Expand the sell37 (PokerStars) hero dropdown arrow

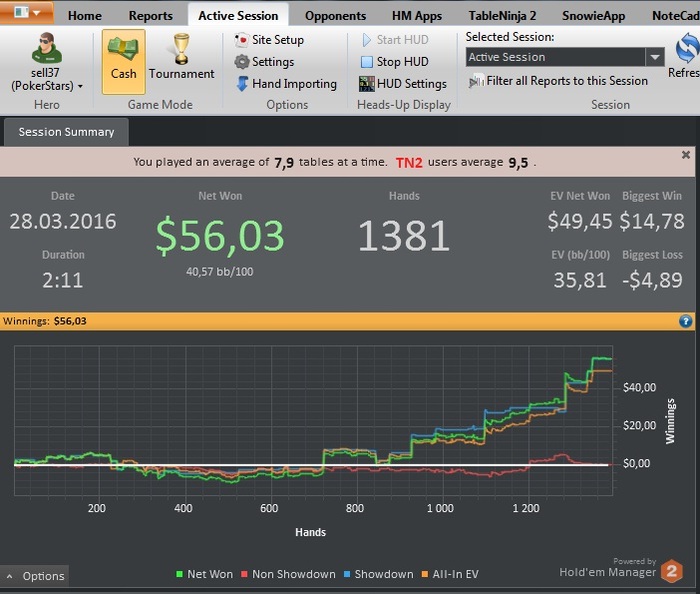tap(80, 86)
